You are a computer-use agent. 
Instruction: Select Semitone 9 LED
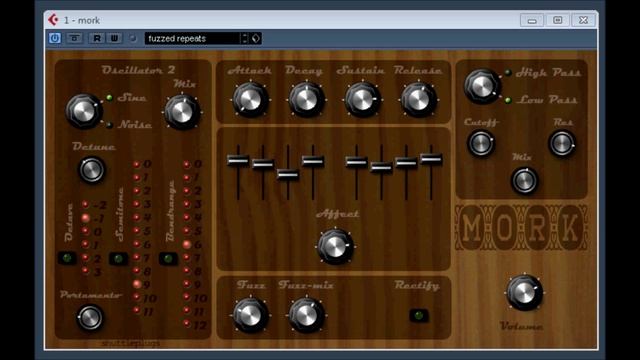tap(136, 284)
